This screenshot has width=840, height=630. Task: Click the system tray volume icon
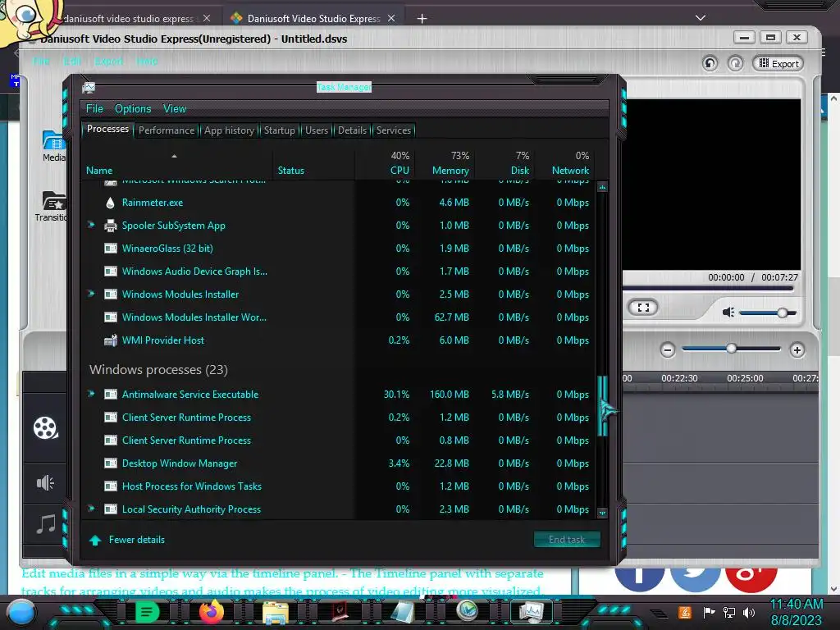click(749, 612)
